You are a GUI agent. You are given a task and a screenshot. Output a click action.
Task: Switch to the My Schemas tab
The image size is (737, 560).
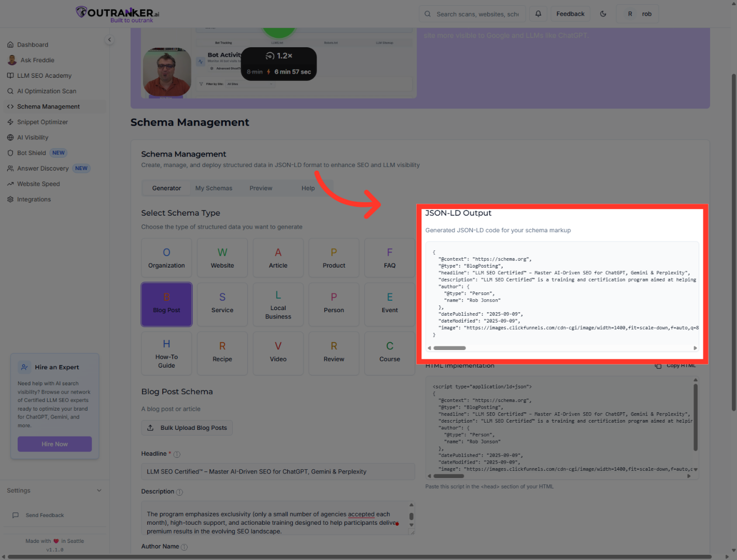coord(214,188)
